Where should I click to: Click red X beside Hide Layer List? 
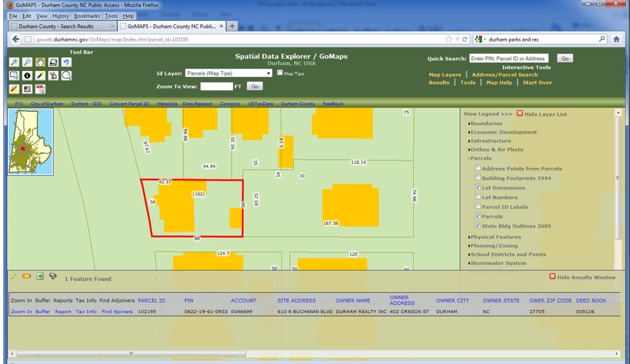[x=520, y=114]
